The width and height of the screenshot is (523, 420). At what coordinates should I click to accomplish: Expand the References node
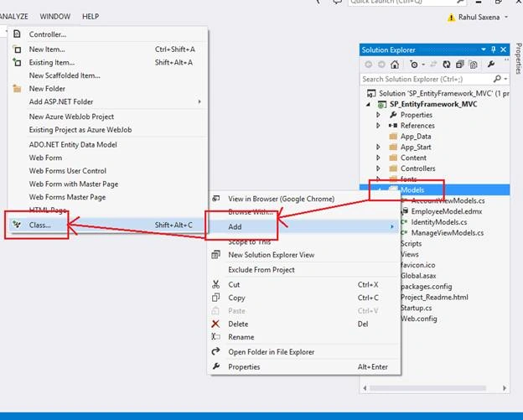pyautogui.click(x=378, y=126)
